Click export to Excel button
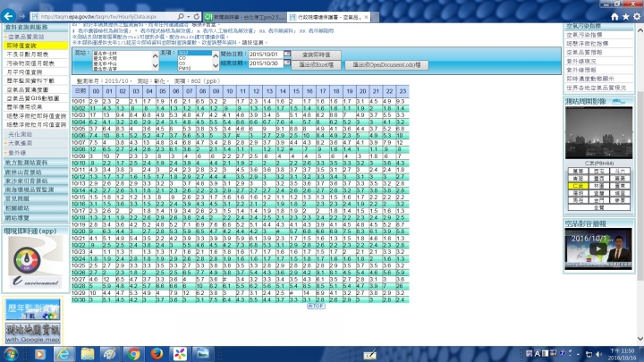The height and width of the screenshot is (362, 644). click(316, 65)
